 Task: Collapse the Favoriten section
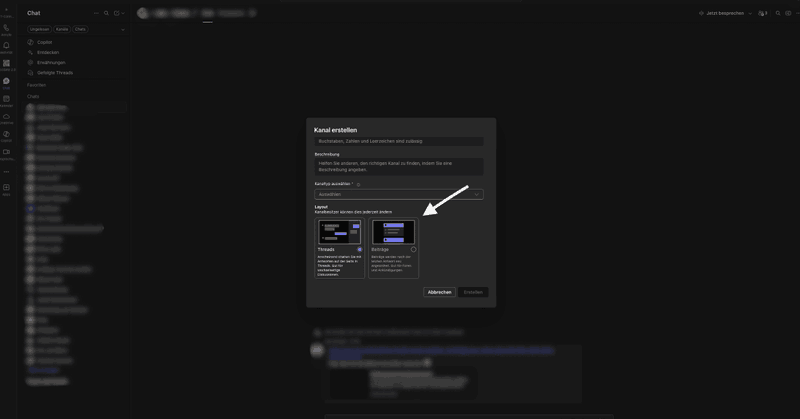tap(36, 85)
